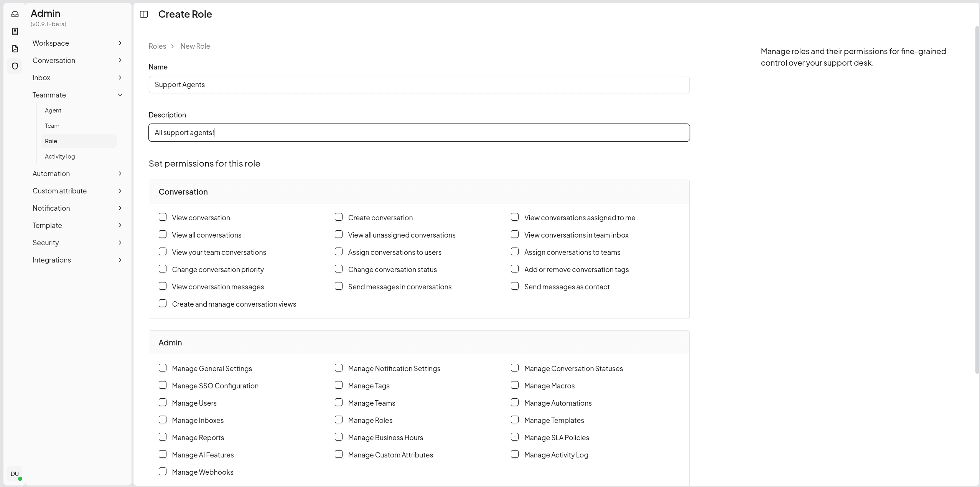
Task: Collapse the Teammate section
Action: 120,95
